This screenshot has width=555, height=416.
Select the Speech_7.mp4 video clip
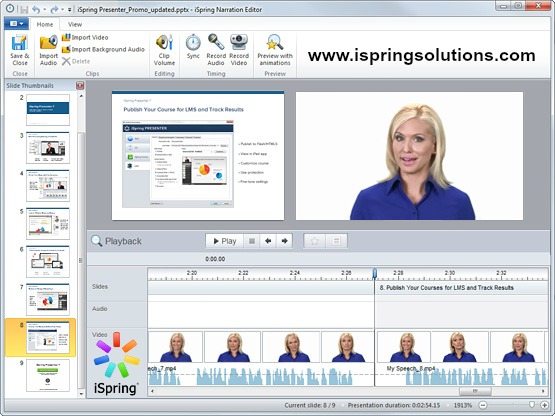[261, 358]
